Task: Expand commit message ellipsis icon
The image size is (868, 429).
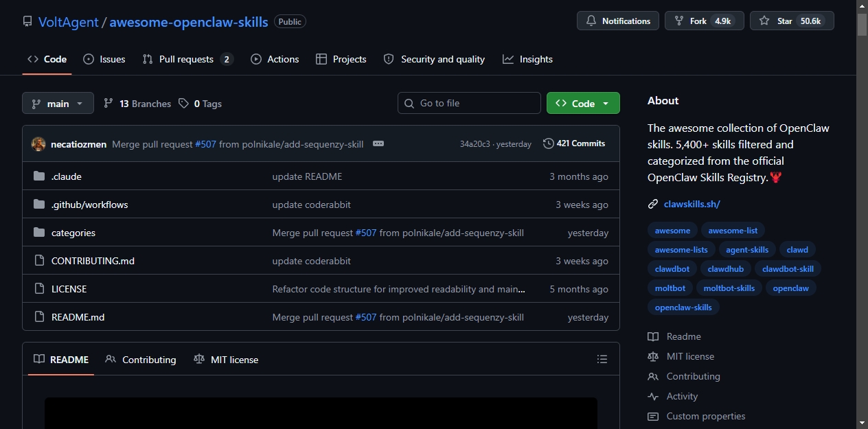Action: click(x=378, y=143)
